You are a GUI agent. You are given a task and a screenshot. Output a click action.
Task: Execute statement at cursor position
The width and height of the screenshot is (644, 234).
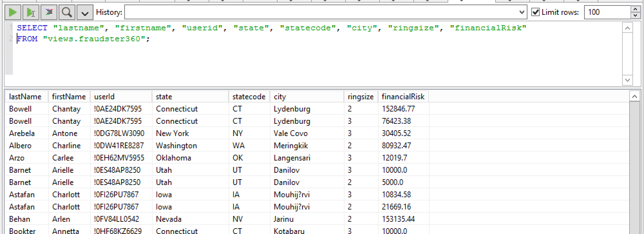tap(31, 13)
